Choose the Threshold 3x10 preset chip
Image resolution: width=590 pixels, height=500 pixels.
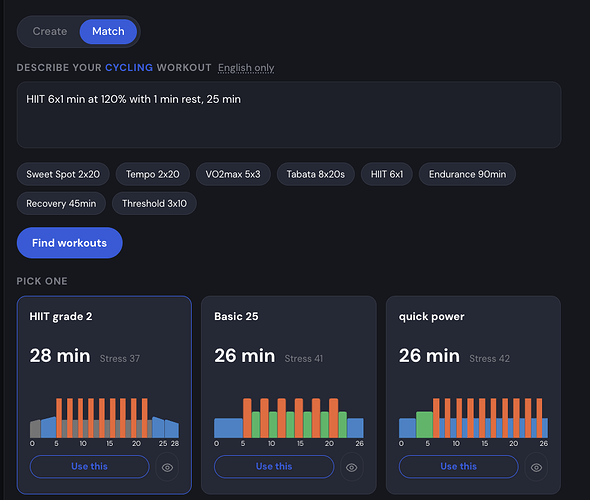[x=154, y=204]
